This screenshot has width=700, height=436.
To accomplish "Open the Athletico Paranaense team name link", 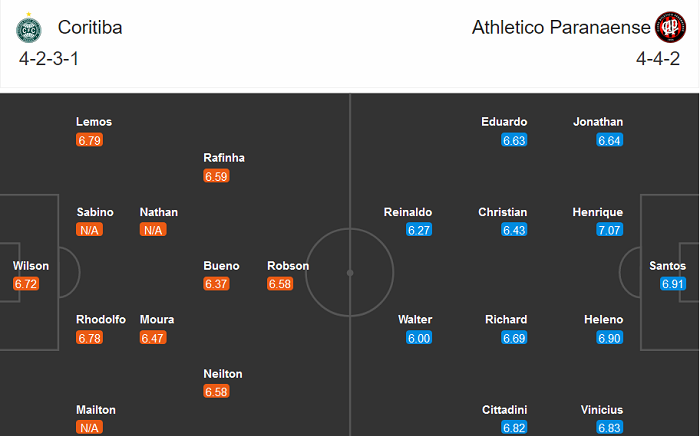I will click(x=560, y=28).
